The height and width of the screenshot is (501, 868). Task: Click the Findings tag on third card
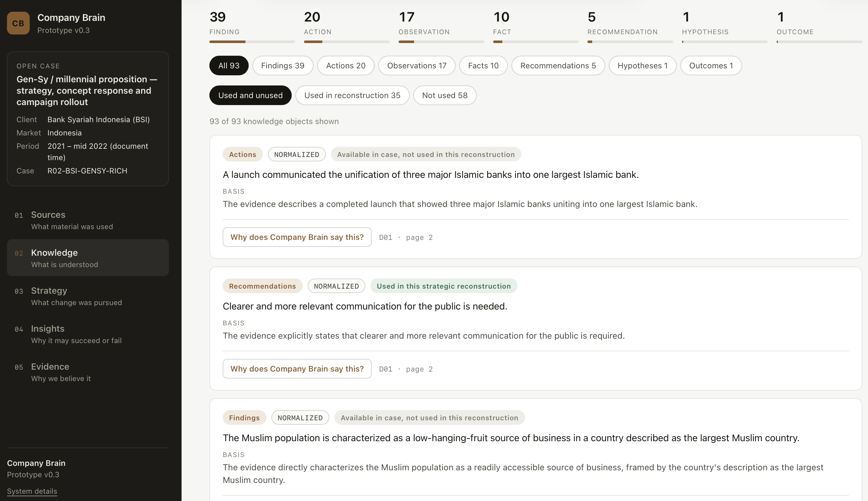(x=244, y=418)
